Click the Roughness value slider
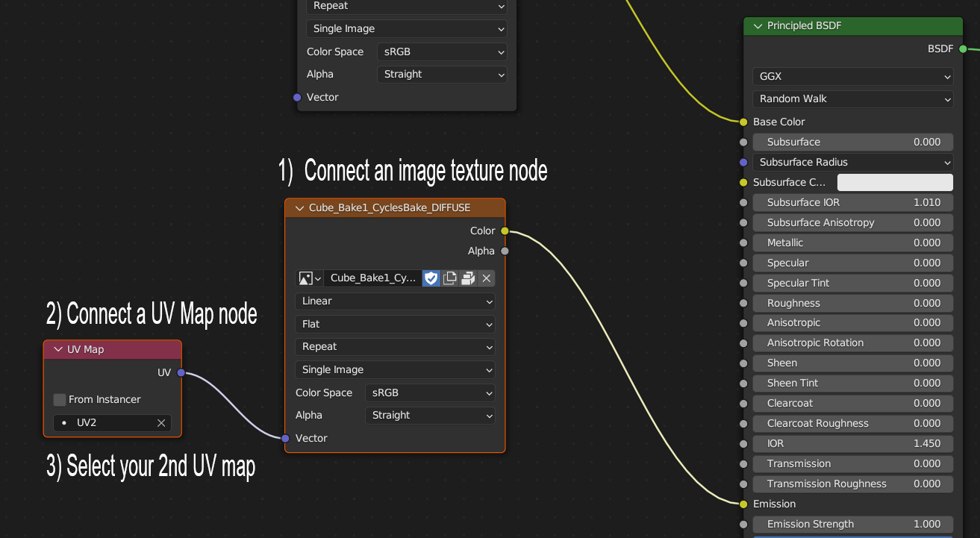 pos(853,303)
